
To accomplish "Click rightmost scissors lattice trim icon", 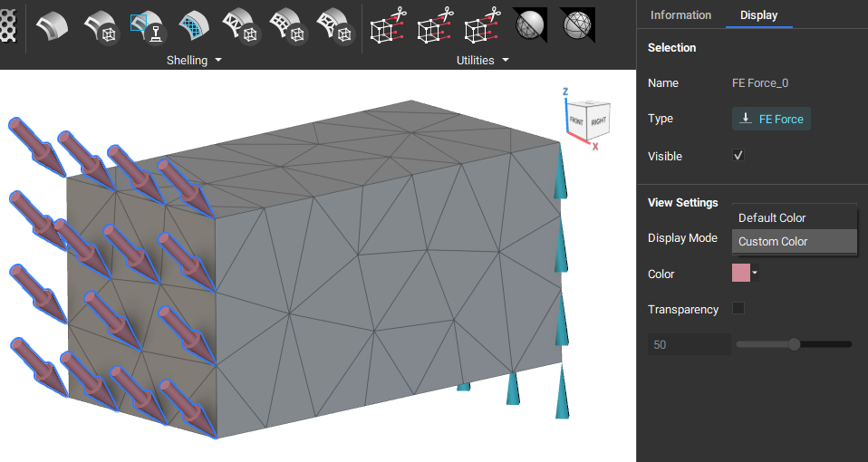I will (482, 25).
